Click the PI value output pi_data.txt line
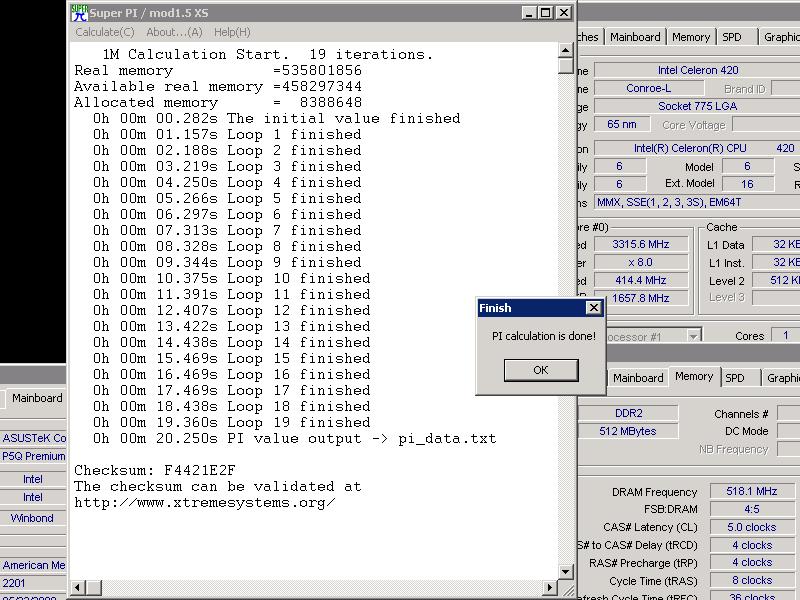Viewport: 800px width, 600px height. coord(294,439)
